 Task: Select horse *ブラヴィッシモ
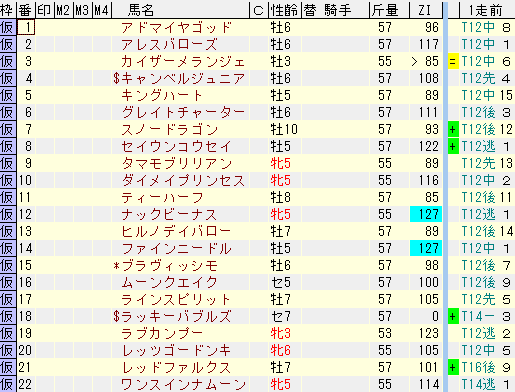pos(165,265)
